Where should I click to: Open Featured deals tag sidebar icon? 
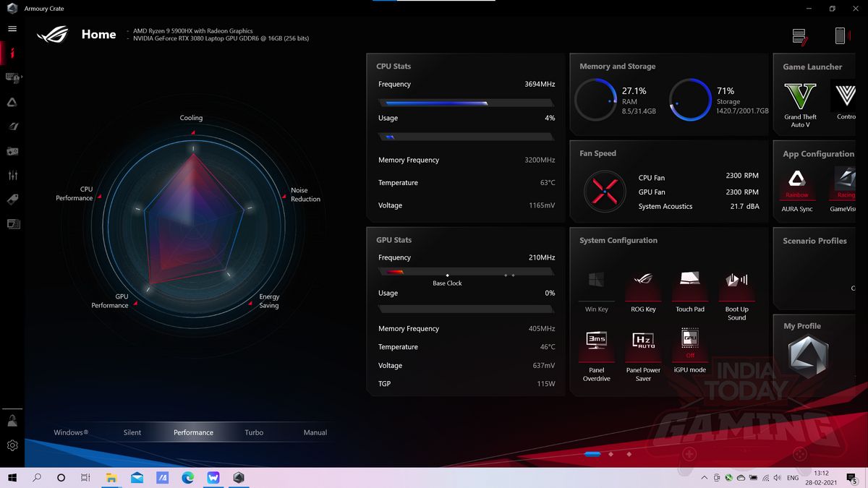[x=12, y=200]
